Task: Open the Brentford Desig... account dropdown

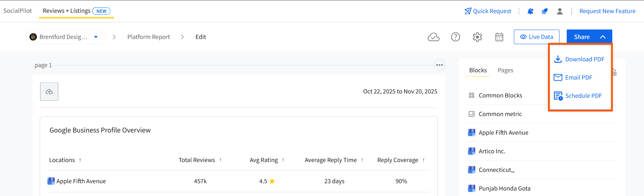Action: point(66,37)
